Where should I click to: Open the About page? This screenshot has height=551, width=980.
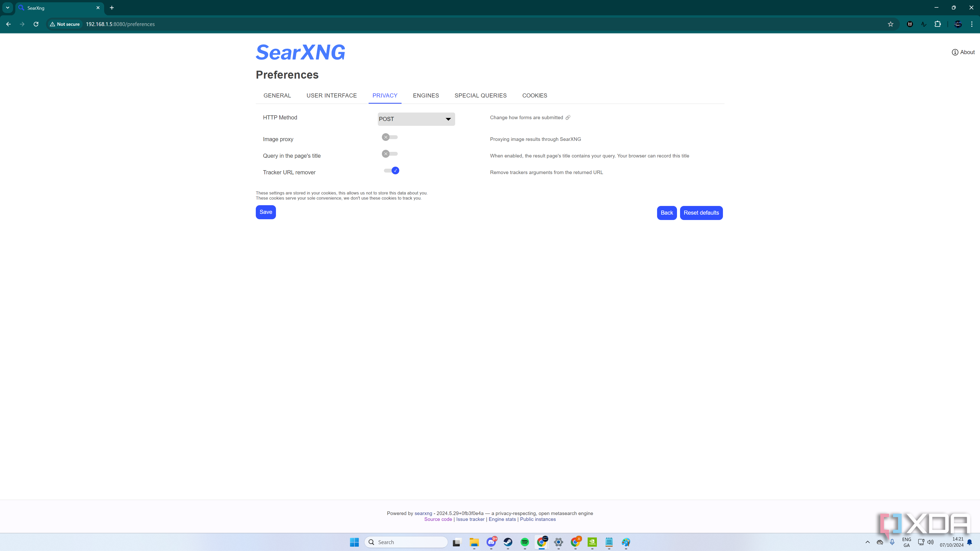[963, 52]
